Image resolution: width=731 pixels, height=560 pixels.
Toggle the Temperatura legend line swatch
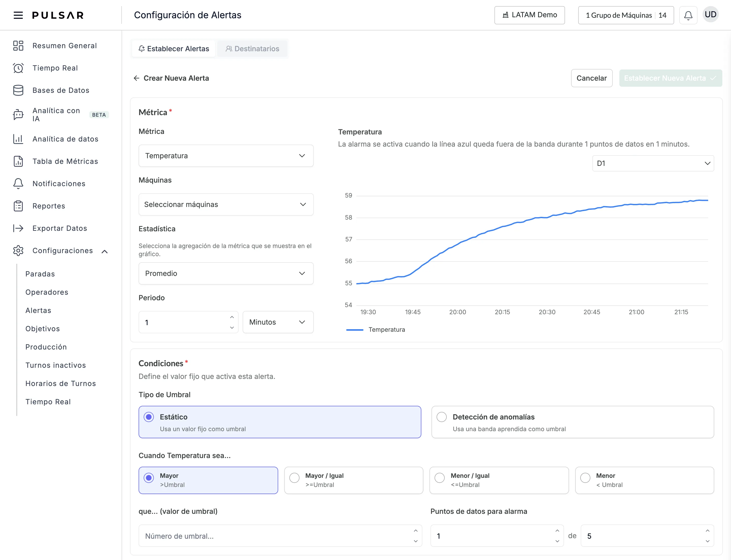(355, 330)
